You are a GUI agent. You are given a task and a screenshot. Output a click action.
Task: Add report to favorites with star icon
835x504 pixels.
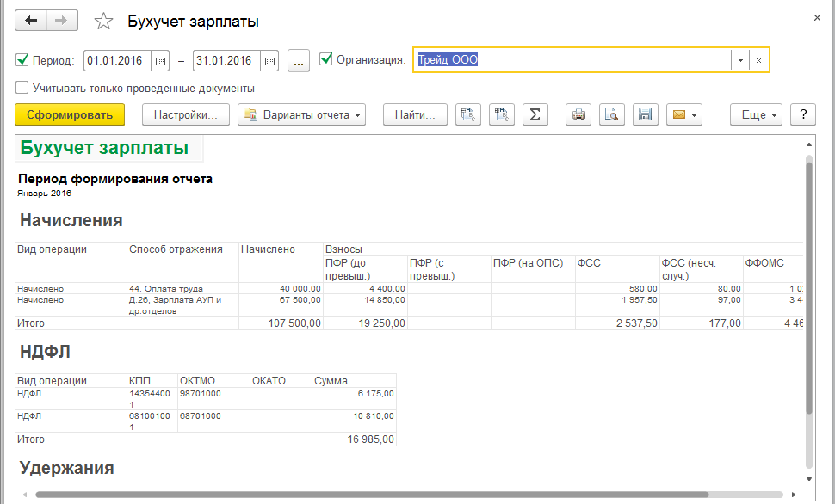point(103,22)
